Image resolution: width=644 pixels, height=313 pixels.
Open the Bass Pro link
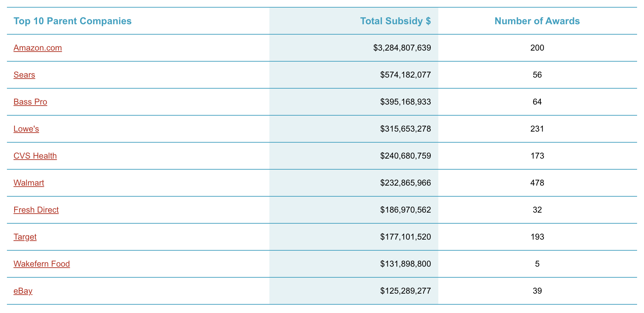click(x=30, y=102)
